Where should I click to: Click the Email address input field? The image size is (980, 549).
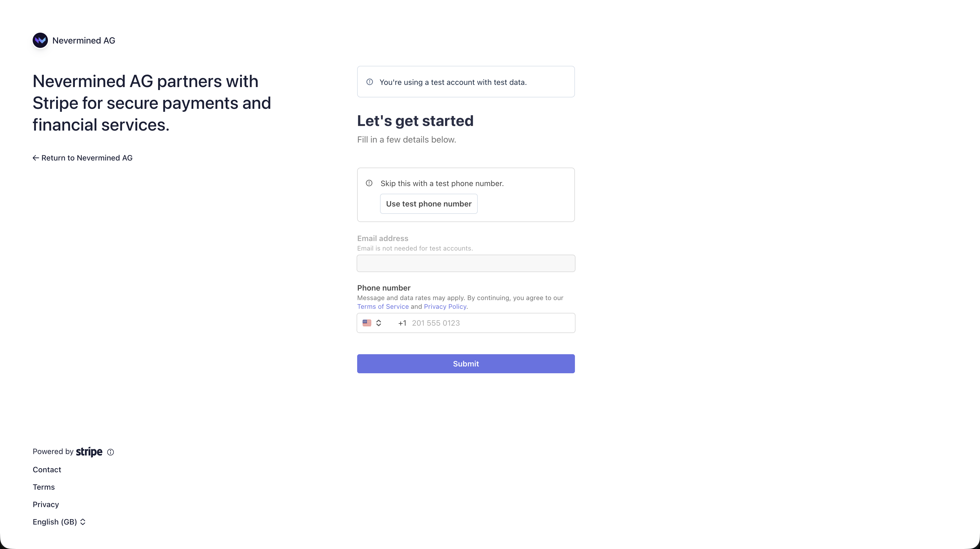(466, 263)
